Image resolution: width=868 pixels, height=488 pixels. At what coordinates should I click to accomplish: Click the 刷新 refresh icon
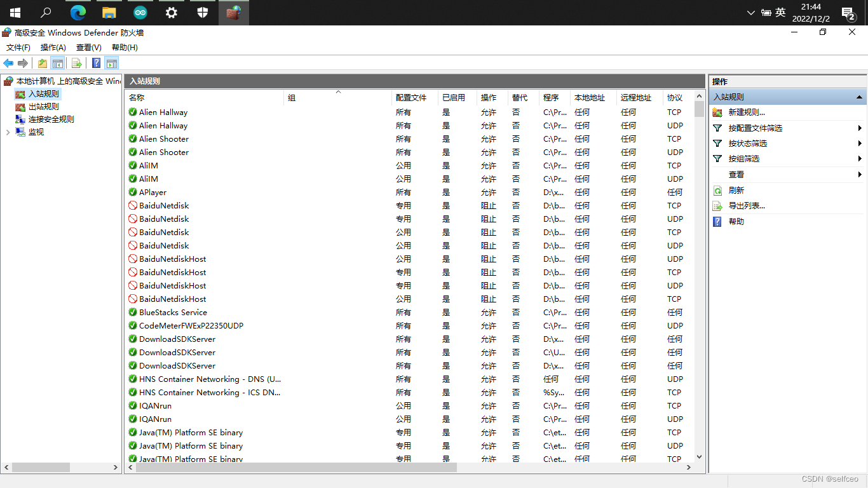pyautogui.click(x=717, y=190)
